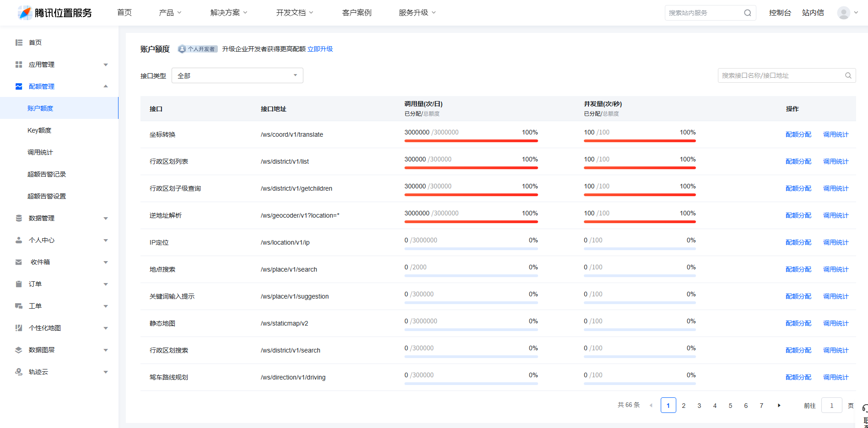Image resolution: width=868 pixels, height=428 pixels.
Task: Click the 应用管理 grid icon
Action: [19, 64]
